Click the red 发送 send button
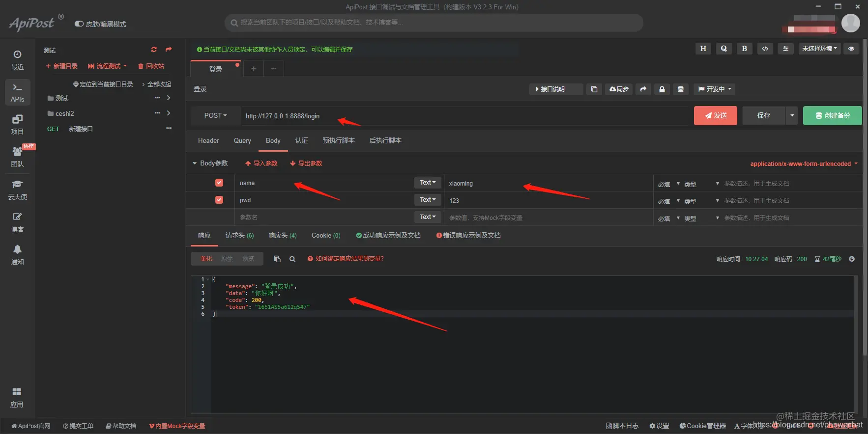 coord(716,116)
